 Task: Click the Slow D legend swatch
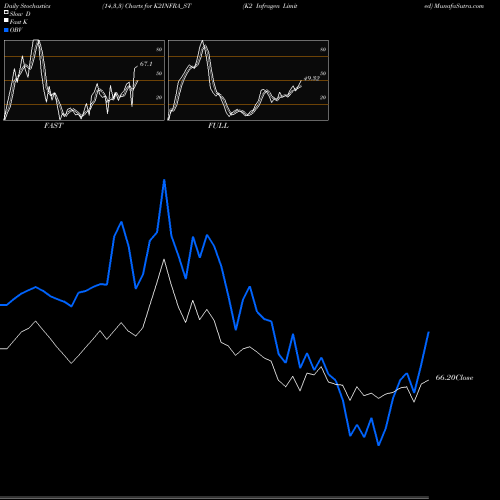click(6, 12)
